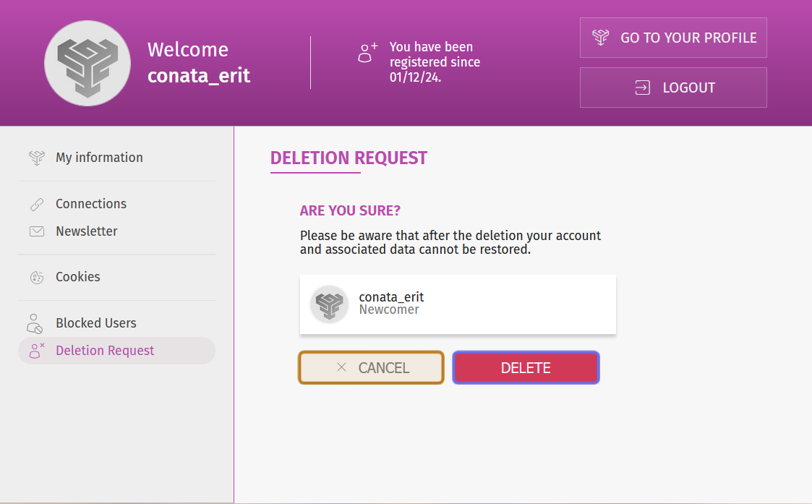Image resolution: width=812 pixels, height=504 pixels.
Task: Click the small conata_erit avatar thumbnail
Action: [330, 304]
